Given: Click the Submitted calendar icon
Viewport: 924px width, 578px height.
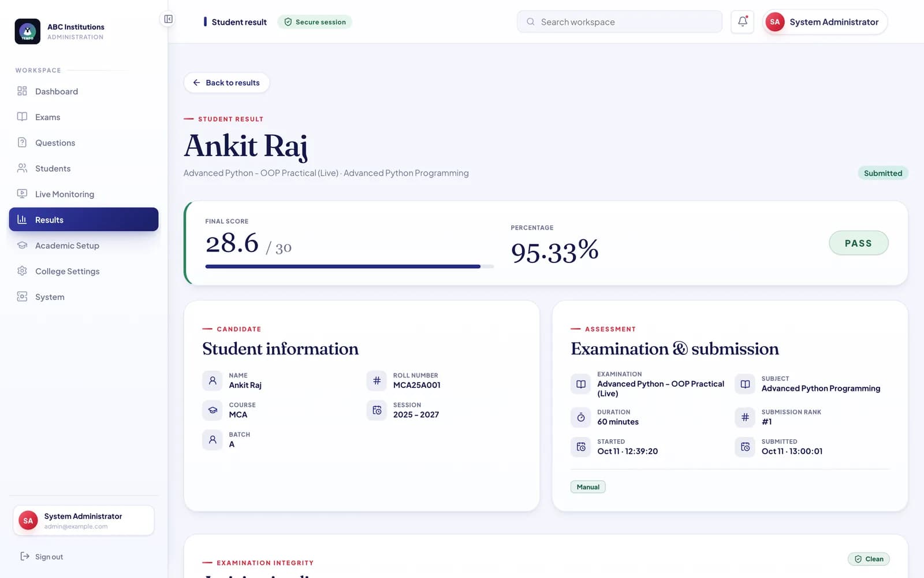Looking at the screenshot, I should pyautogui.click(x=745, y=447).
